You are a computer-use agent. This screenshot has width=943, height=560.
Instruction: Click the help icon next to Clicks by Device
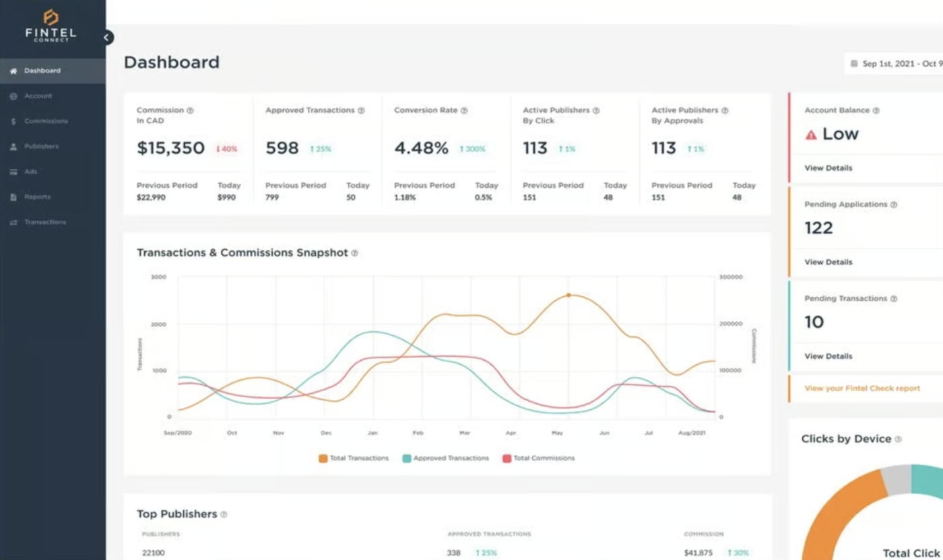pos(898,439)
